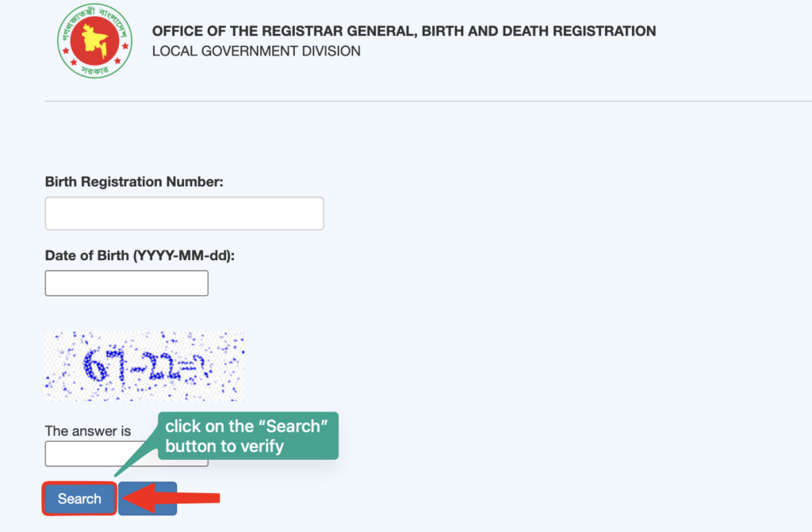The width and height of the screenshot is (812, 532).
Task: Click inside the answer input box
Action: (x=95, y=454)
